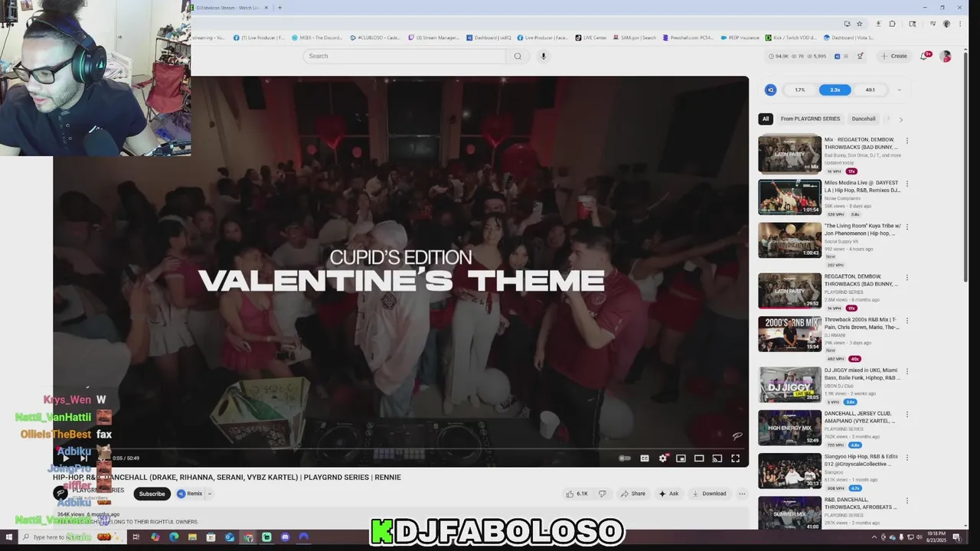
Task: Click the Create button in the header
Action: [x=893, y=56]
